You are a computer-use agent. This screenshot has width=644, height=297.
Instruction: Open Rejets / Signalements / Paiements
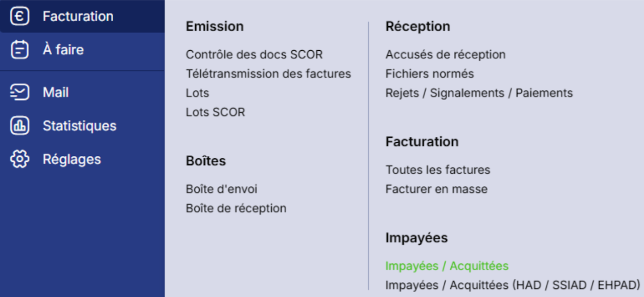click(x=479, y=93)
